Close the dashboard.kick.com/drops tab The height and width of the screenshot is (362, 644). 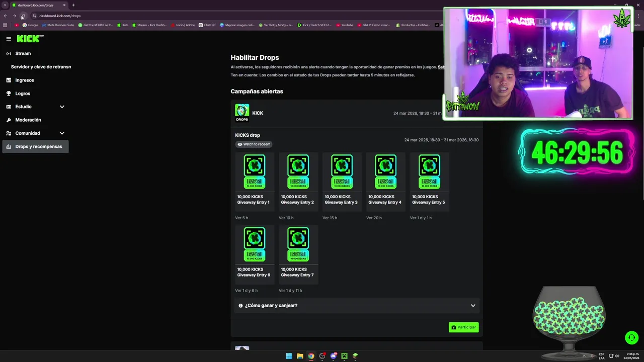tap(64, 5)
